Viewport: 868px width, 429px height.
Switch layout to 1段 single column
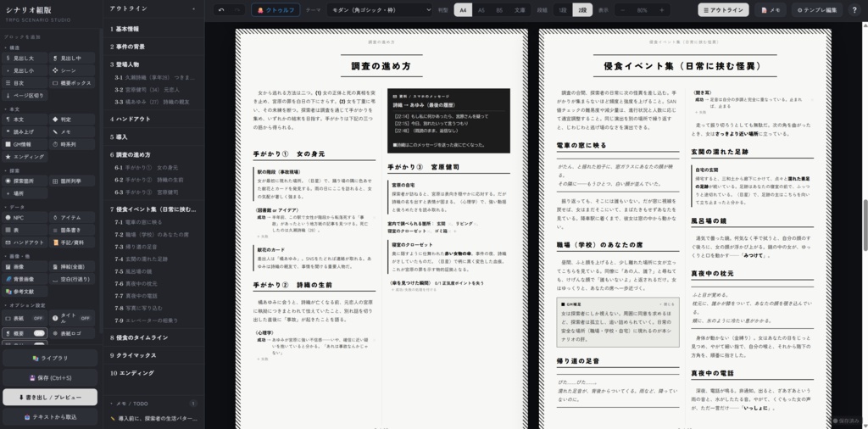pos(563,10)
